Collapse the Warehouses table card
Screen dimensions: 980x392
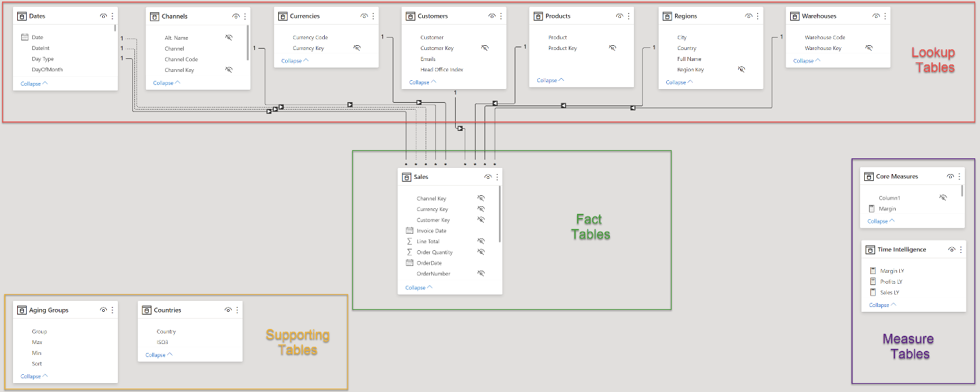pyautogui.click(x=807, y=61)
